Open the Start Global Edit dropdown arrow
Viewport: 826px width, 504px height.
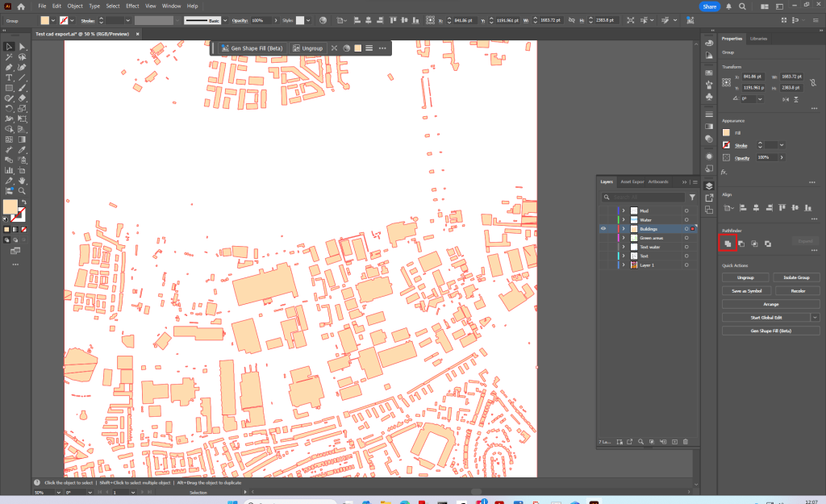tap(815, 318)
